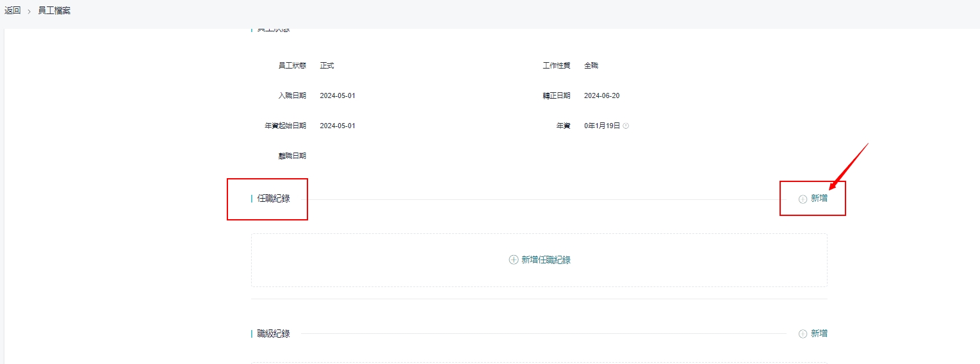The width and height of the screenshot is (980, 364).
Task: Click the breadcrumb arrow after 返回
Action: coord(29,12)
